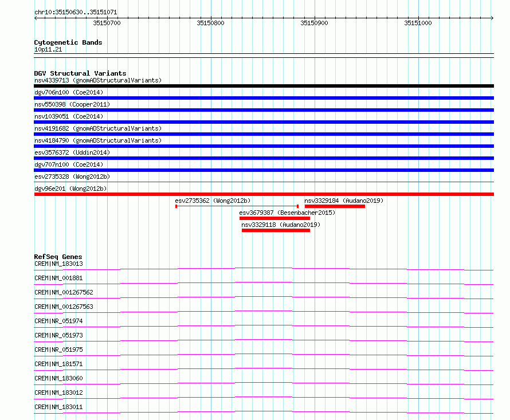
Task: Click the black bar for nsv4339713
Action: click(264, 86)
